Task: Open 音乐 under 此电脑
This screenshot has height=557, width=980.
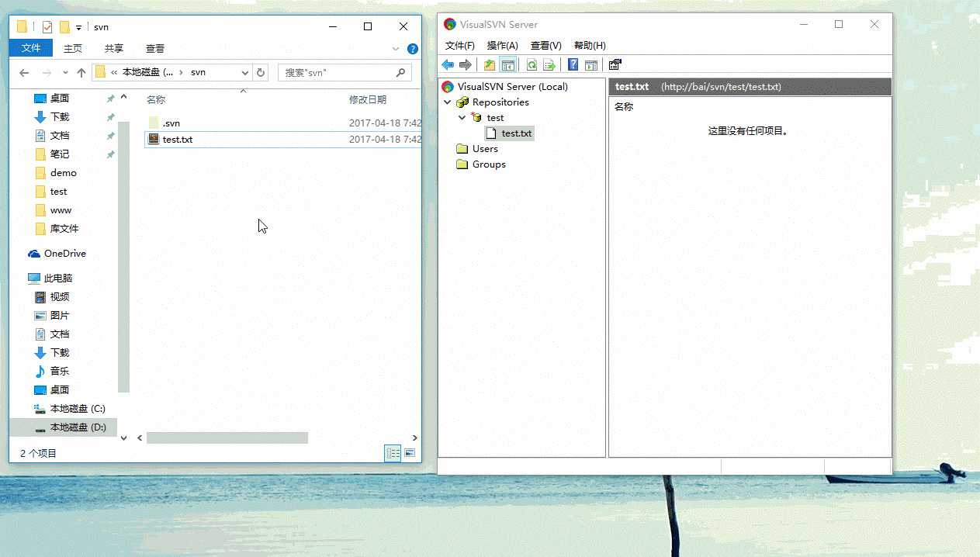Action: click(60, 372)
